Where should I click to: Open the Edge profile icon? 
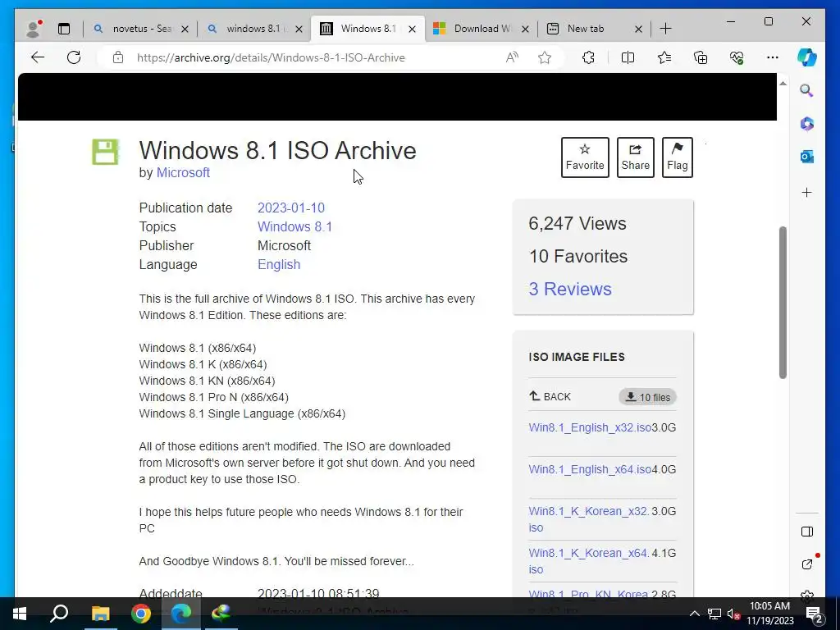34,29
